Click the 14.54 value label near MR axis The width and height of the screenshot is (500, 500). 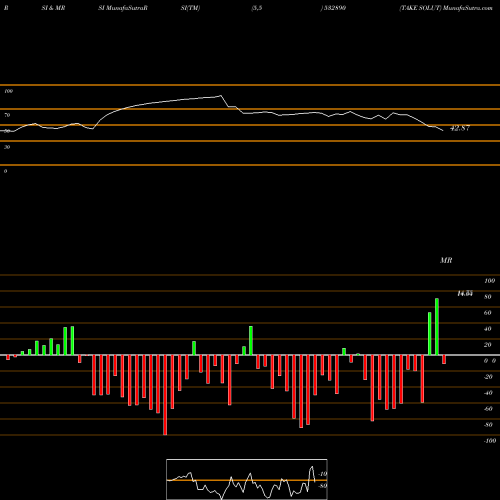[465, 294]
